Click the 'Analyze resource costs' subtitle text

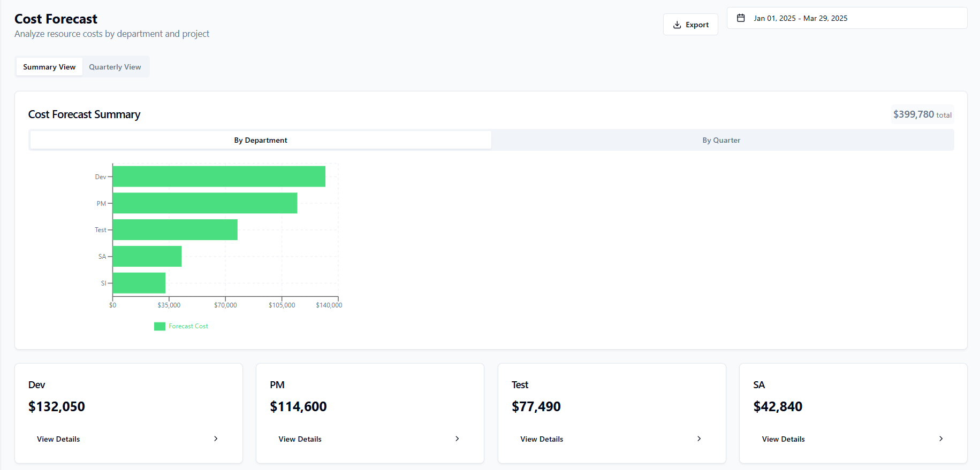coord(112,34)
